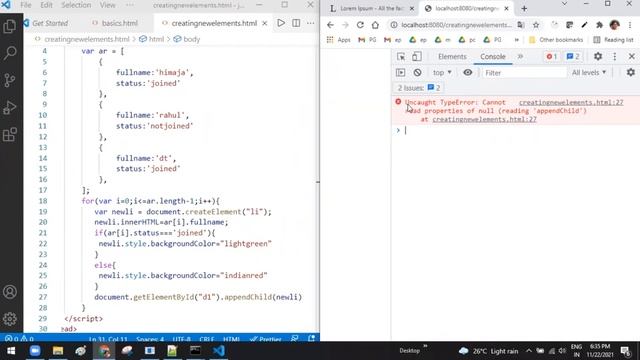This screenshot has width=640, height=360.
Task: Close the DevTools panel
Action: pos(631,56)
